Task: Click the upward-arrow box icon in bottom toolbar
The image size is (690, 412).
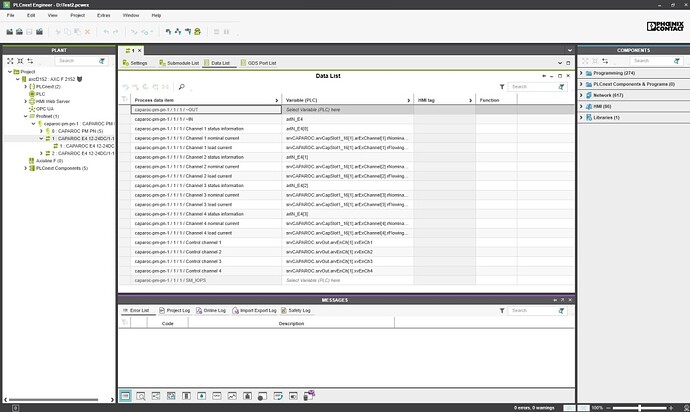Action: (202, 396)
